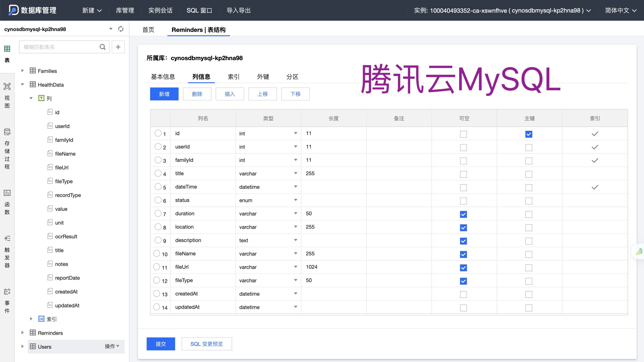Open the Instance Sessions menu item

coord(160,11)
